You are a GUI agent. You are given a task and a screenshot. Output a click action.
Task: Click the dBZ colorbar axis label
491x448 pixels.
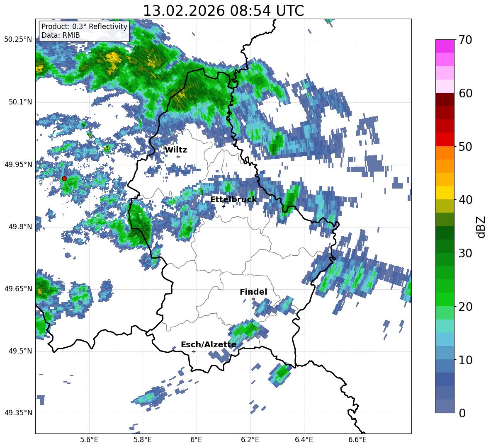pyautogui.click(x=481, y=227)
